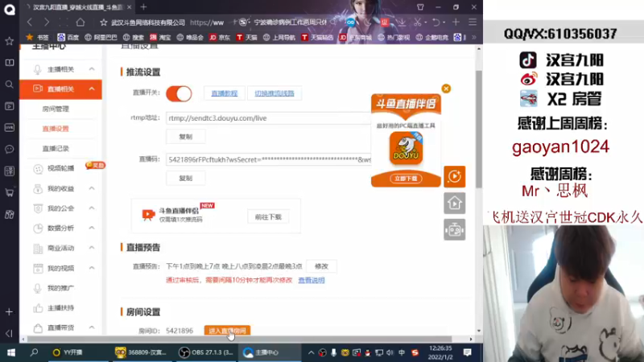
Task: Switch to OBS 27.1.3 in taskbar
Action: 207,352
